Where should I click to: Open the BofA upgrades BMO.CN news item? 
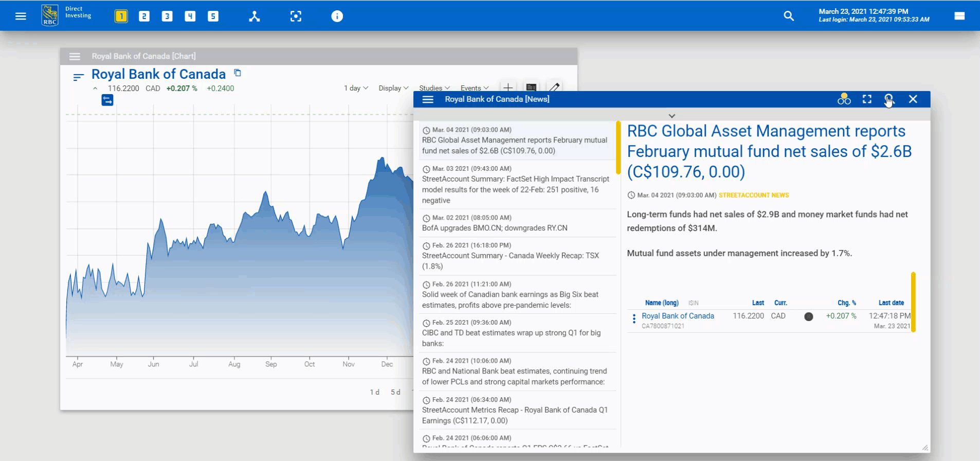point(494,228)
